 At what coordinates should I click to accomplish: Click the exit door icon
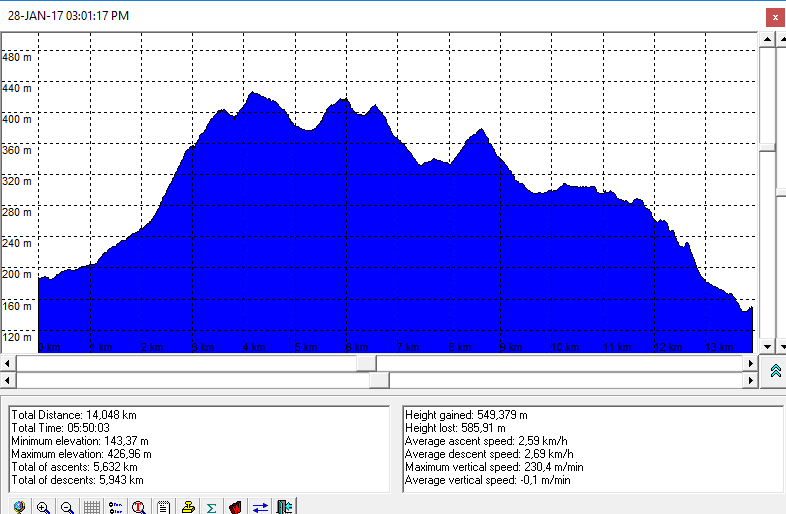pos(284,506)
